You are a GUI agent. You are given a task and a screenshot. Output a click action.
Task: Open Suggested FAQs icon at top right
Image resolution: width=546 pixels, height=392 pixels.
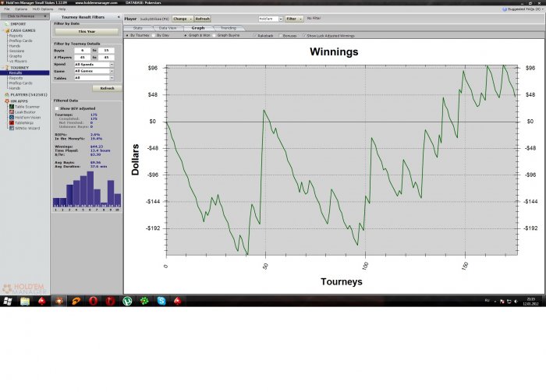click(505, 9)
